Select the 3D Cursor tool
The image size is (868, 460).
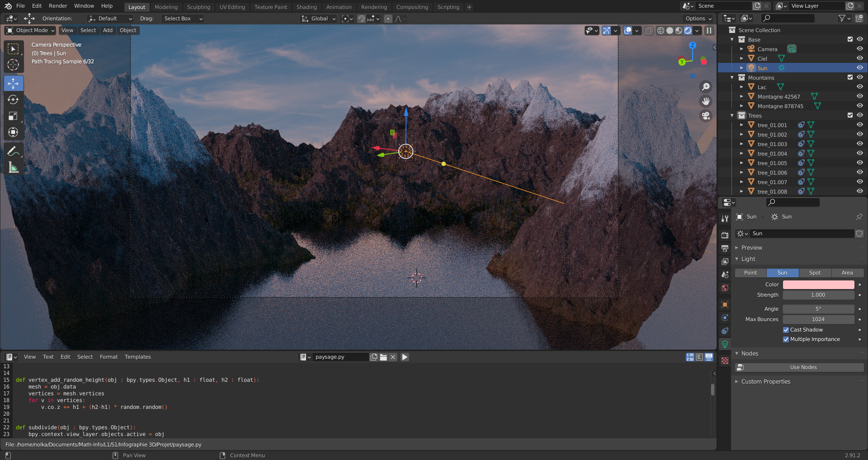tap(13, 65)
